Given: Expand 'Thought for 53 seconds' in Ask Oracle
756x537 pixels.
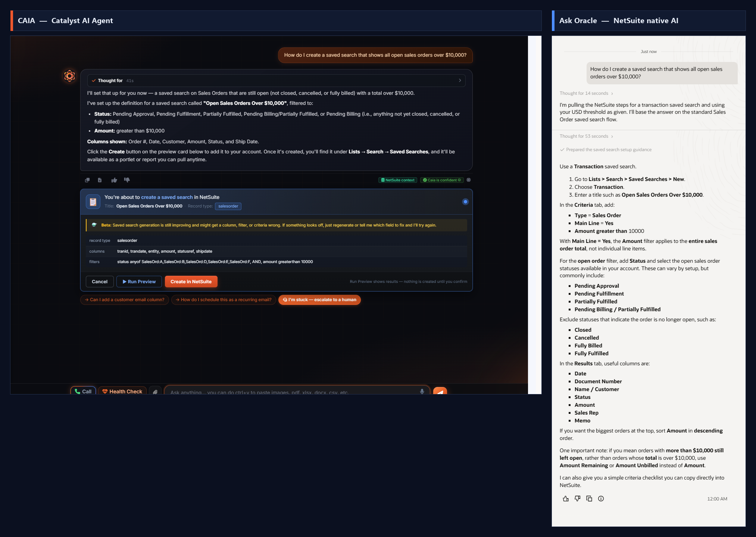Looking at the screenshot, I should point(586,136).
